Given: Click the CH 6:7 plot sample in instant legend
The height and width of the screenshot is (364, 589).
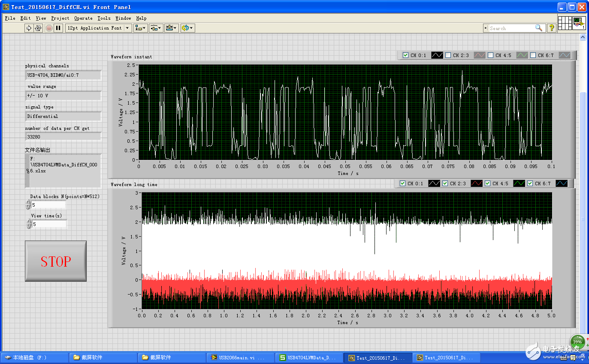Looking at the screenshot, I should (x=565, y=55).
